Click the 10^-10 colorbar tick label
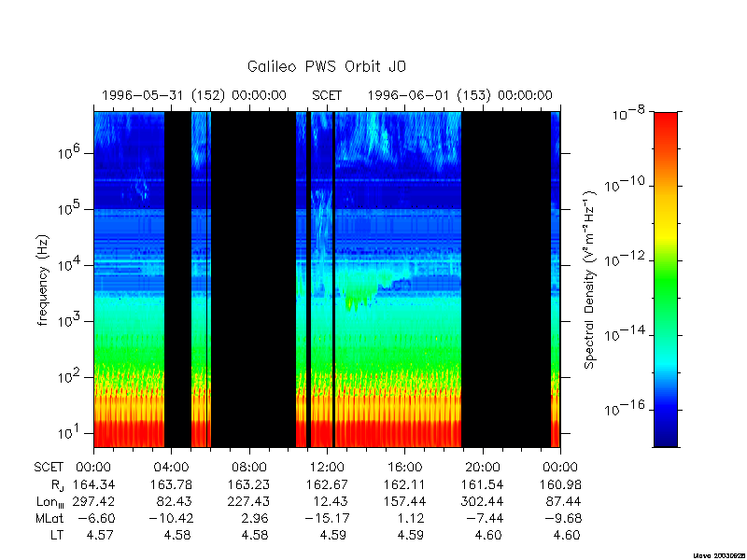Image resolution: width=747 pixels, height=560 pixels. point(626,184)
